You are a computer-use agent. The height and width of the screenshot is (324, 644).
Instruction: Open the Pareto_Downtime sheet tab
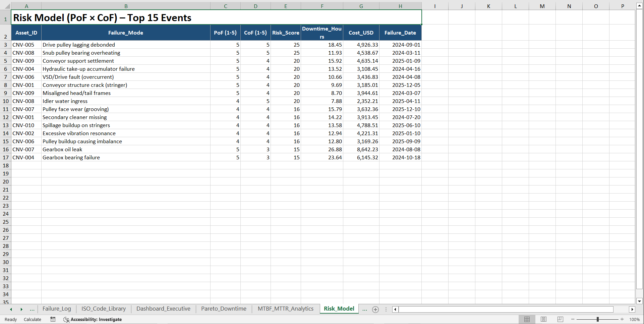(224, 309)
